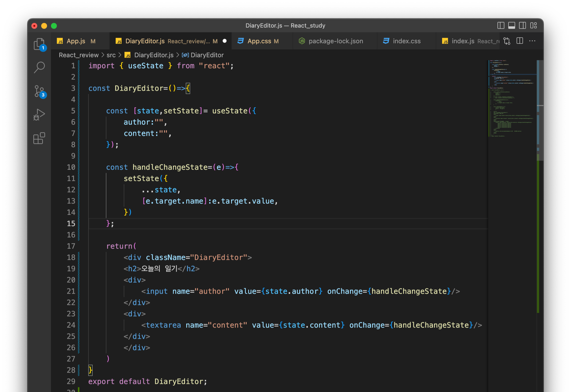Customize Layout icon in title bar
The height and width of the screenshot is (392, 571).
tap(534, 25)
